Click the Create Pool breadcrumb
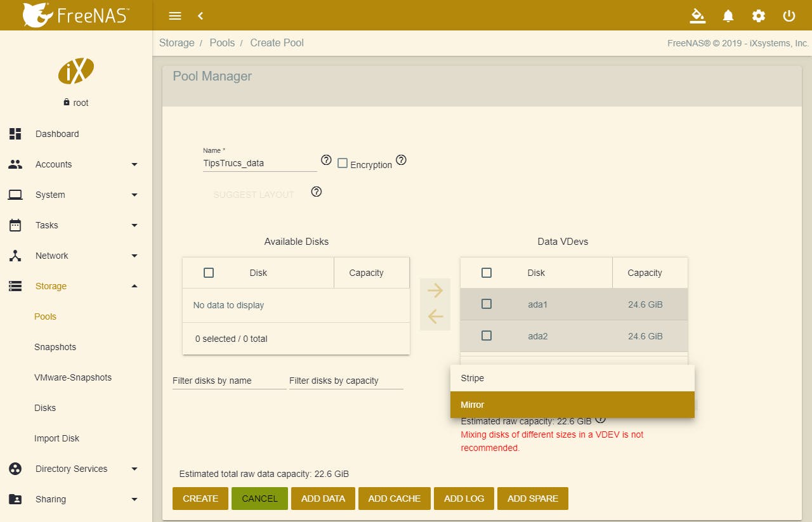 tap(277, 43)
